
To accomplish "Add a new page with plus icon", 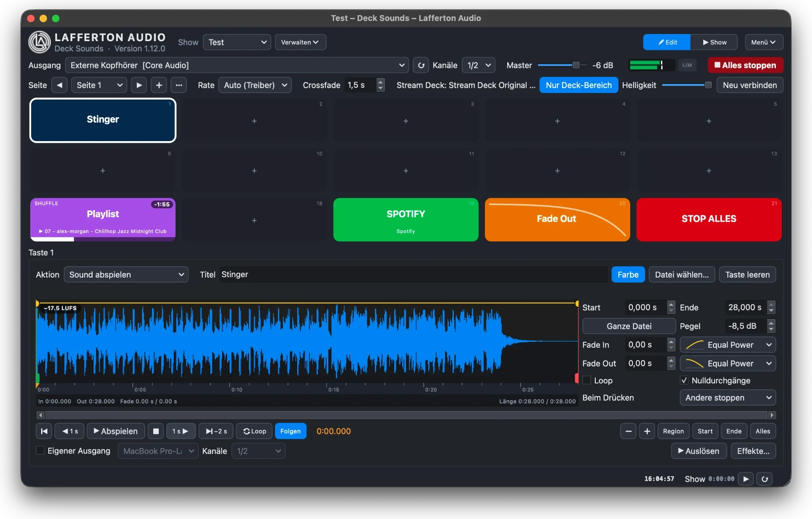I will (x=159, y=85).
